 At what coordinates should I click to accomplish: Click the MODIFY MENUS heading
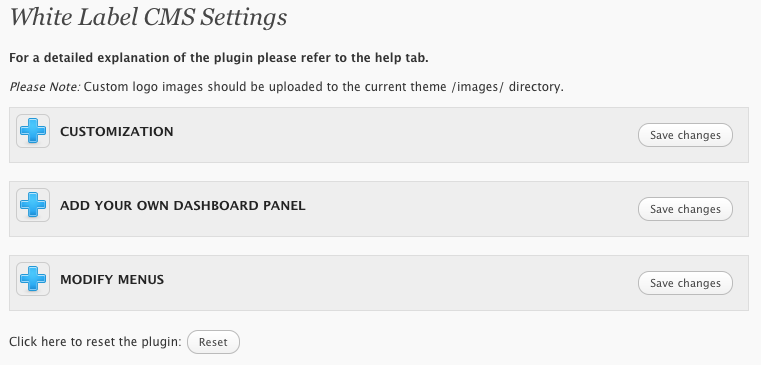point(112,280)
